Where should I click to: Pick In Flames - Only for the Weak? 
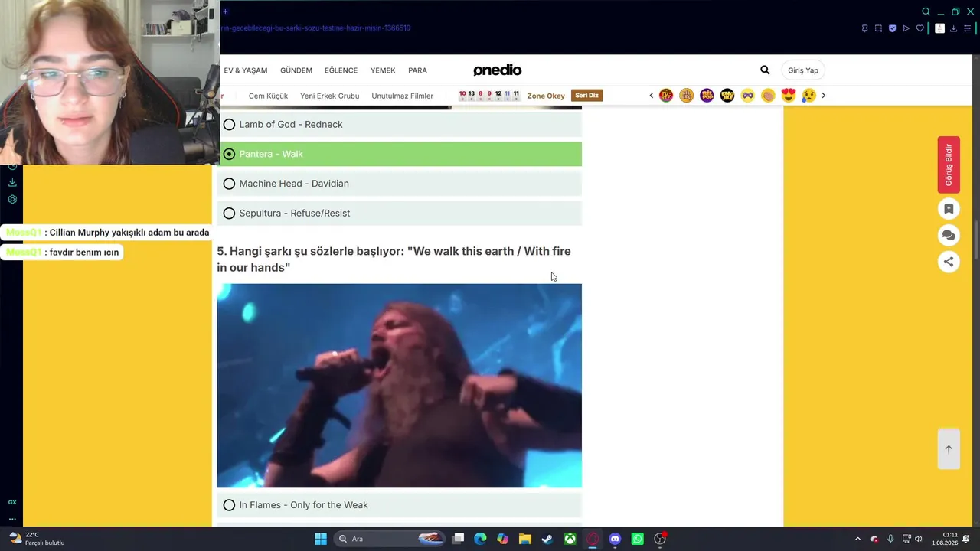coord(399,505)
